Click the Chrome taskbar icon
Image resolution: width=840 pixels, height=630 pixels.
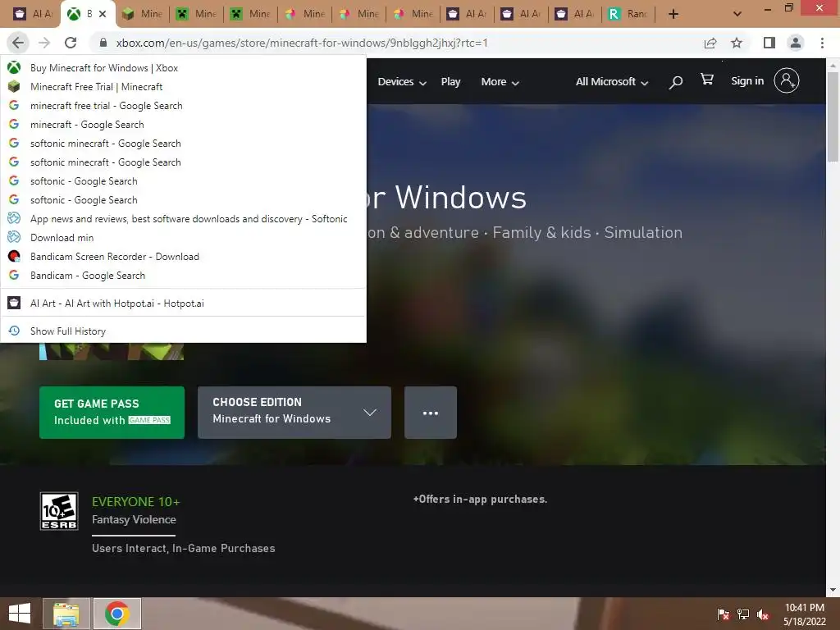pos(117,614)
